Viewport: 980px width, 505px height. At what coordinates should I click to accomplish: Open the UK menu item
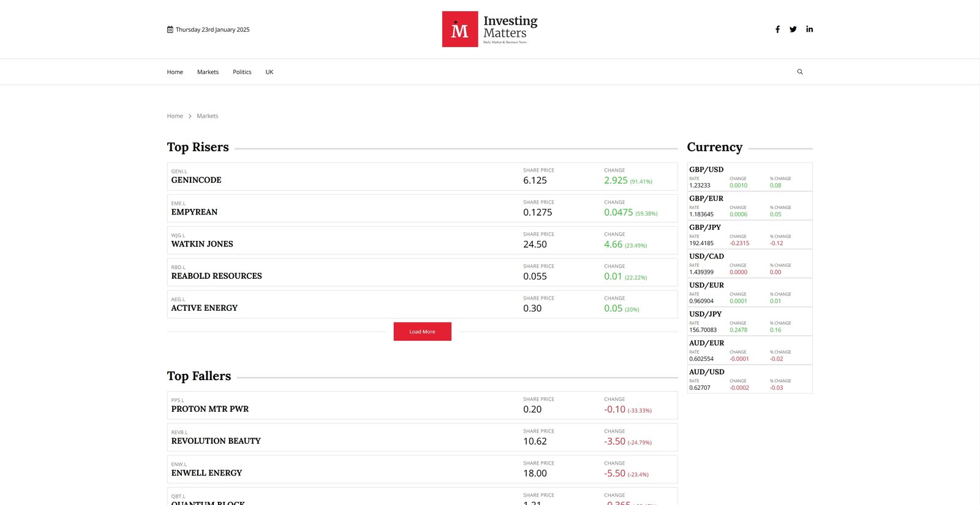point(269,72)
